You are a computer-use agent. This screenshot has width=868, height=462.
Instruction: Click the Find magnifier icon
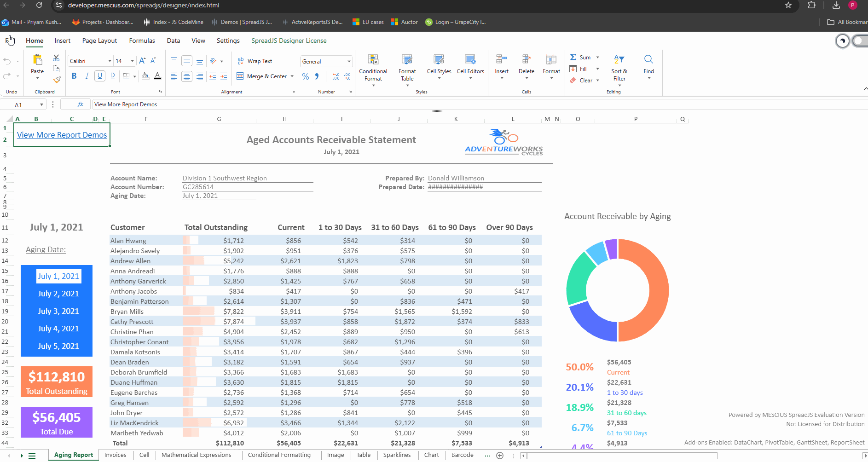648,60
